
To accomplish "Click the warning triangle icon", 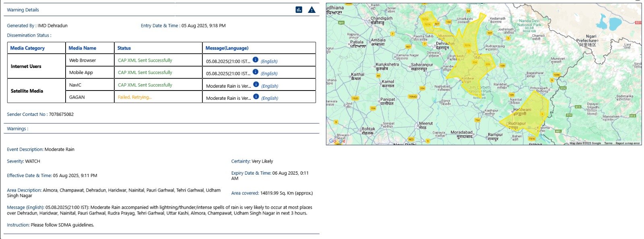I will click(x=312, y=10).
